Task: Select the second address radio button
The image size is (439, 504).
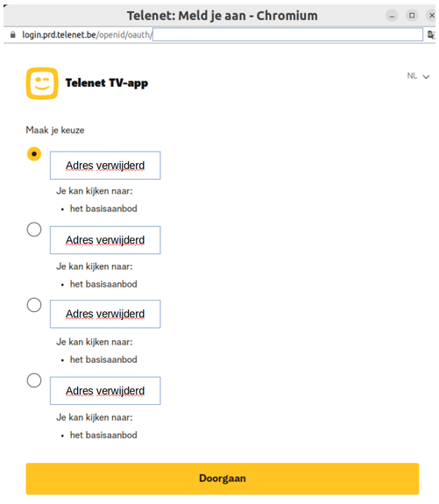Action: 34,230
